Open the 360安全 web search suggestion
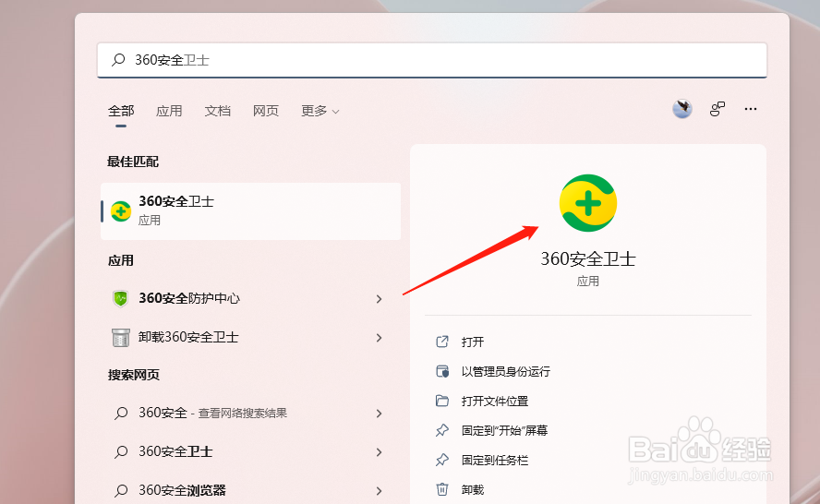The width and height of the screenshot is (820, 504). pyautogui.click(x=250, y=413)
